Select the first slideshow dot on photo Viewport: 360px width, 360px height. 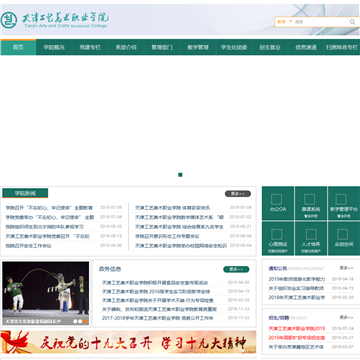[75, 321]
